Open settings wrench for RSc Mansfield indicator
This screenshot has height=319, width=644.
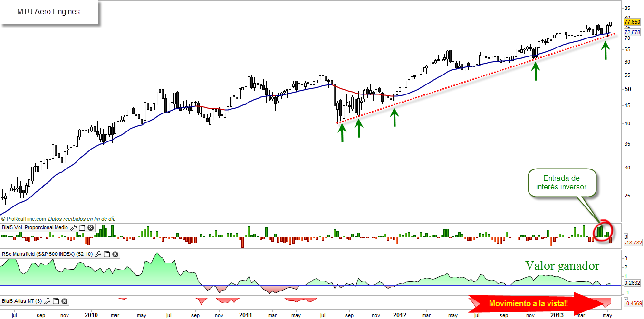(98, 254)
